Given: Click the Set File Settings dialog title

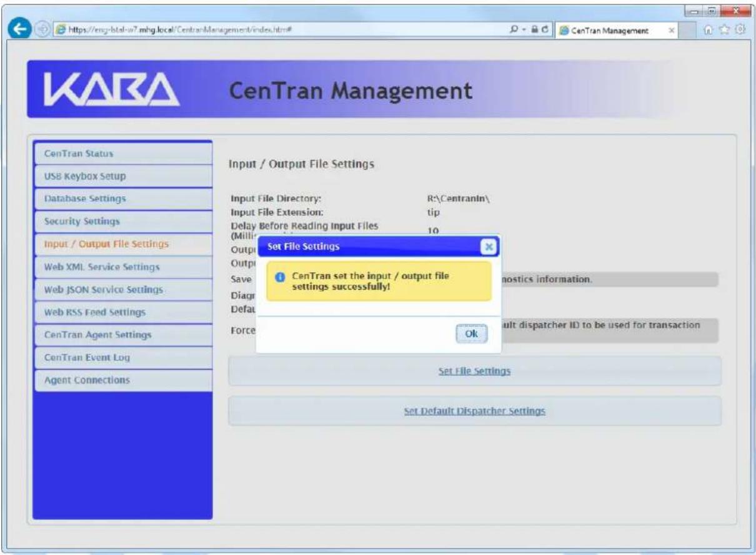Looking at the screenshot, I should click(x=303, y=247).
